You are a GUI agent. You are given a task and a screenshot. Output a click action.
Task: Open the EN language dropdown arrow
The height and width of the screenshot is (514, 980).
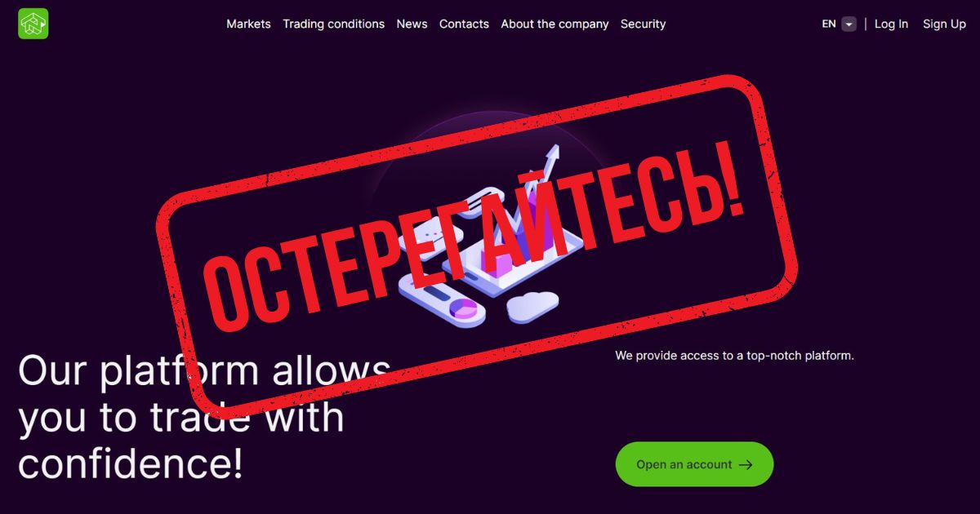[x=849, y=24]
